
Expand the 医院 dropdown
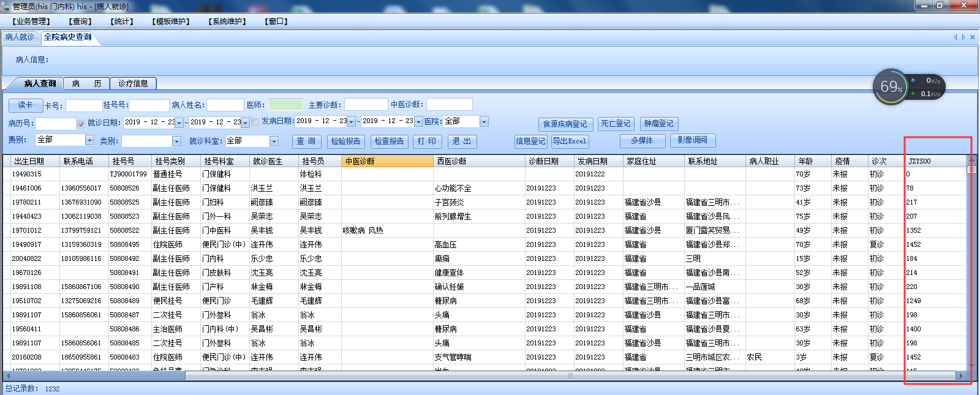click(x=484, y=122)
